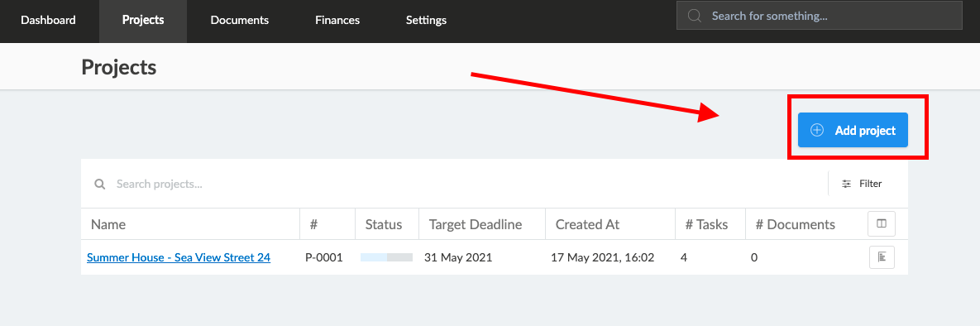Select the Projects tab

click(x=143, y=20)
